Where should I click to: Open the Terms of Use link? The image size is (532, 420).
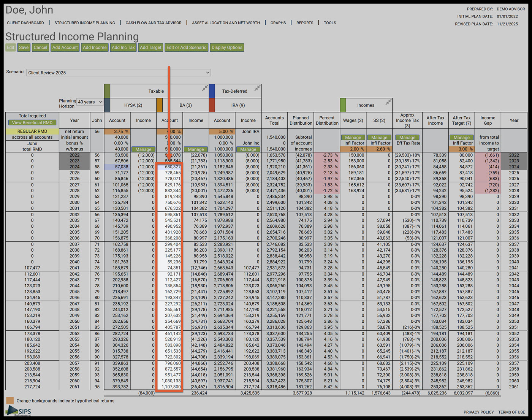[511, 412]
